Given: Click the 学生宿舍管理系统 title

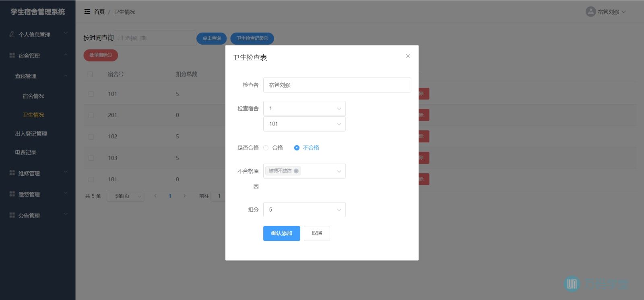Looking at the screenshot, I should coord(37,12).
